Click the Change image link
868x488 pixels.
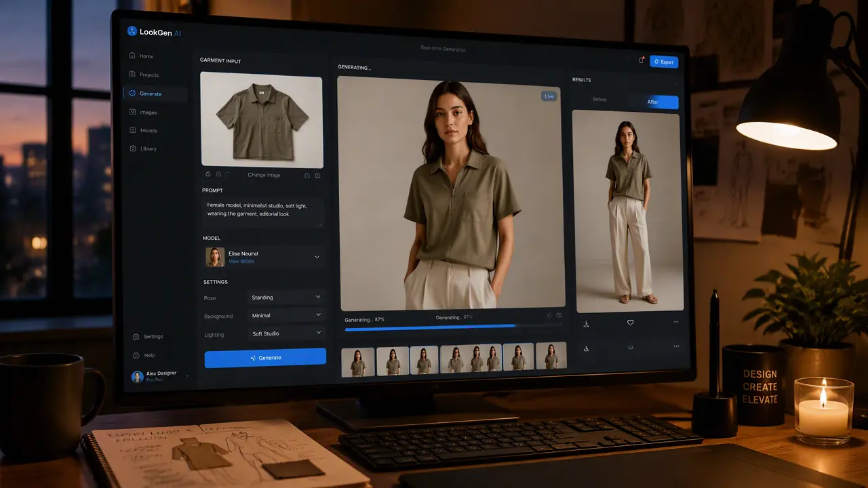pos(264,175)
